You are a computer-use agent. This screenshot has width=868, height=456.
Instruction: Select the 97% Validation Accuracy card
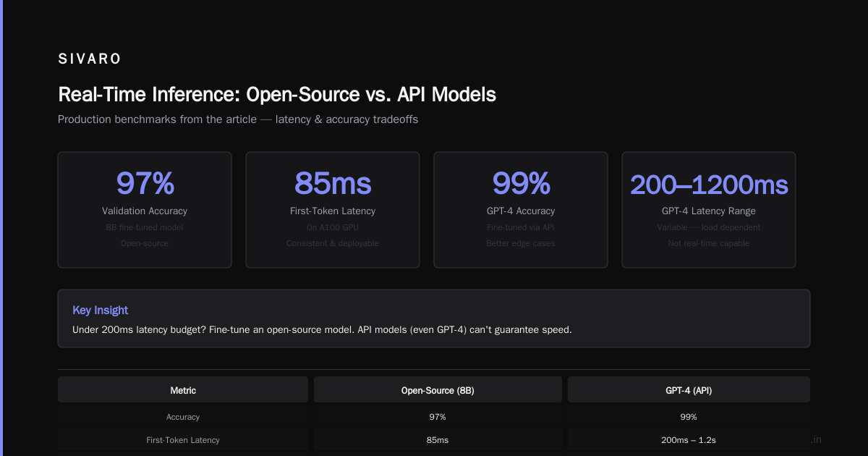tap(145, 210)
